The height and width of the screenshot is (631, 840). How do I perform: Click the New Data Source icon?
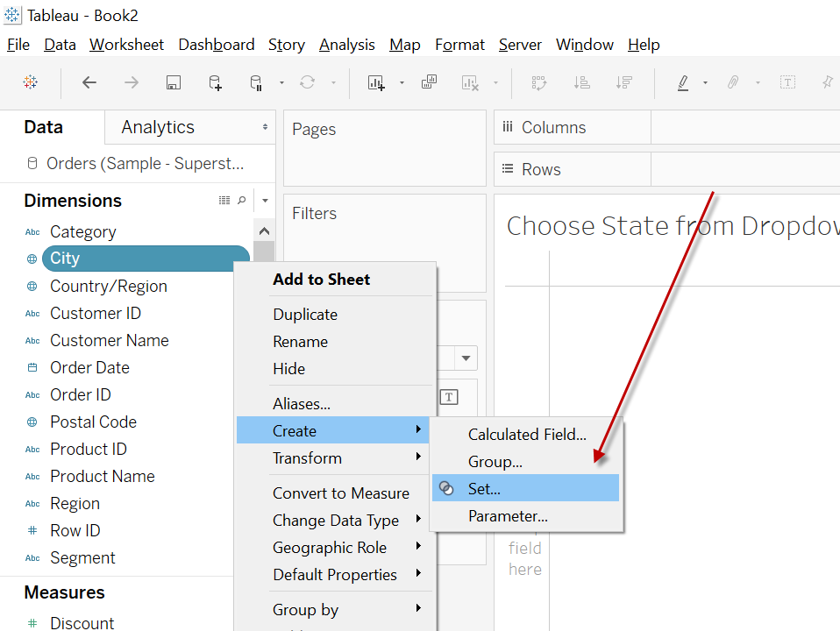pyautogui.click(x=215, y=82)
